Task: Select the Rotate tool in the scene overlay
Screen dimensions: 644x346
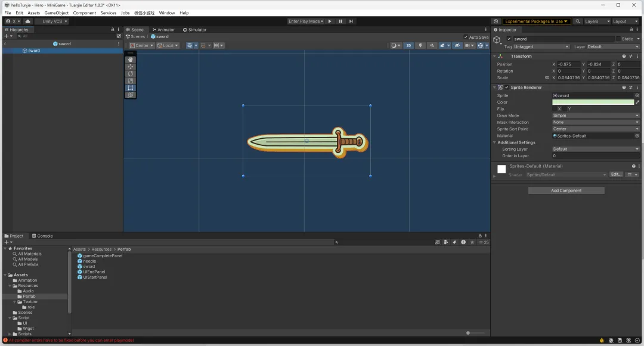Action: (131, 74)
